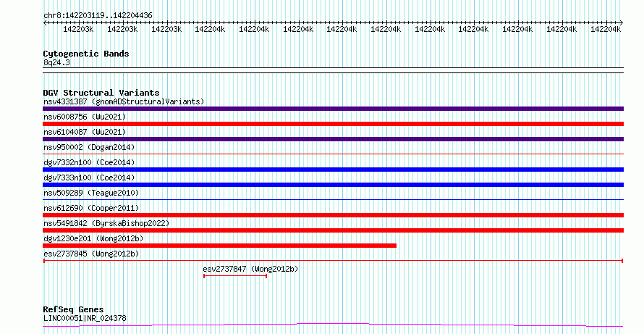Click the nsv6104087 (Wu2021) label
The width and height of the screenshot is (644, 334).
[x=85, y=132]
